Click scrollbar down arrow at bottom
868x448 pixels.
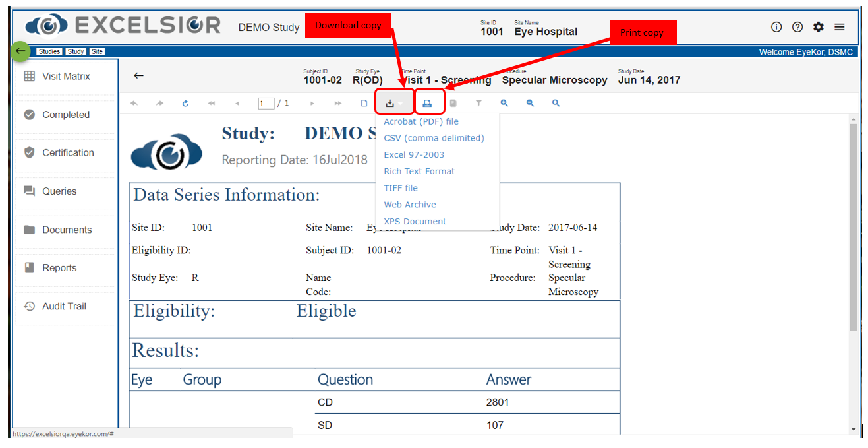tap(854, 429)
